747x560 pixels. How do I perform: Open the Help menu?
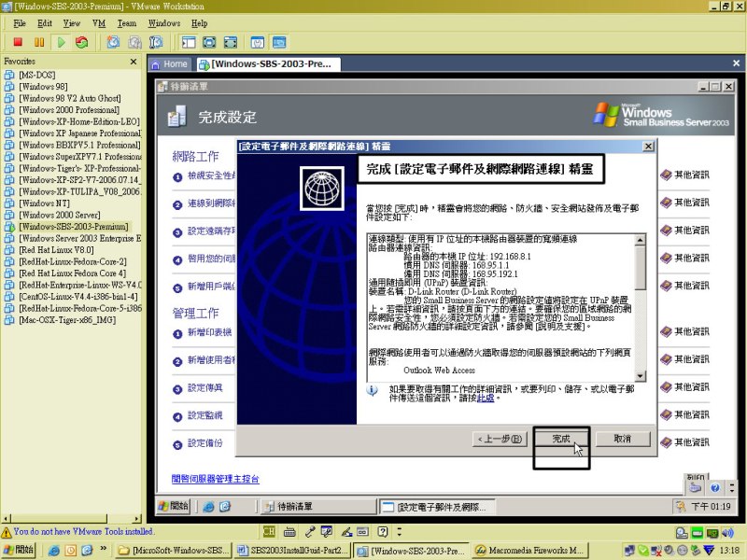199,23
